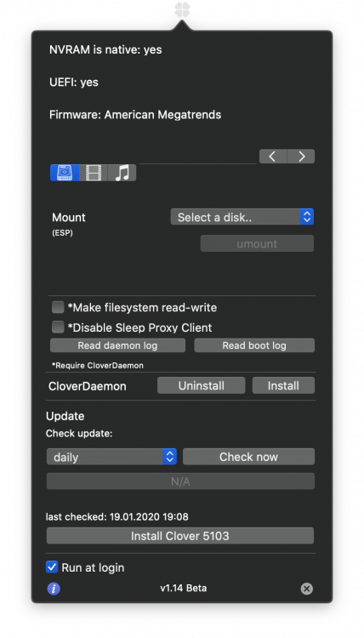The height and width of the screenshot is (638, 364).
Task: Click the Clover leaf menu bar icon
Action: click(x=182, y=9)
